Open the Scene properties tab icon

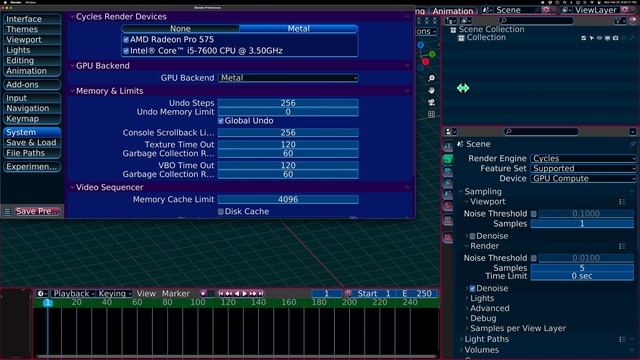click(448, 195)
